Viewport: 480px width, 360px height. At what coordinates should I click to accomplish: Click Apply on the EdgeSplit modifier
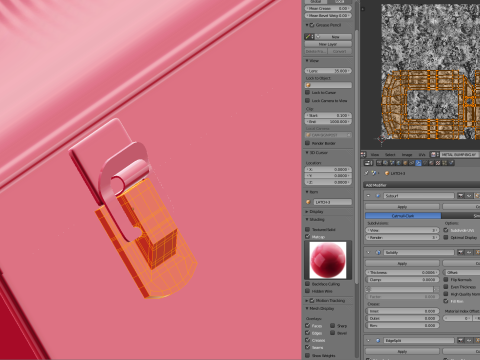[x=402, y=351]
